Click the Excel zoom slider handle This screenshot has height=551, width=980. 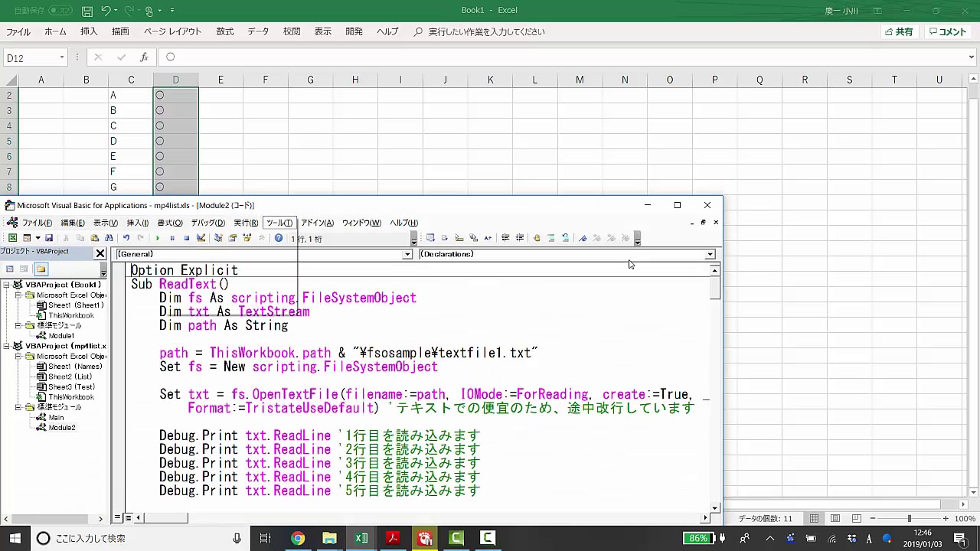tap(910, 519)
